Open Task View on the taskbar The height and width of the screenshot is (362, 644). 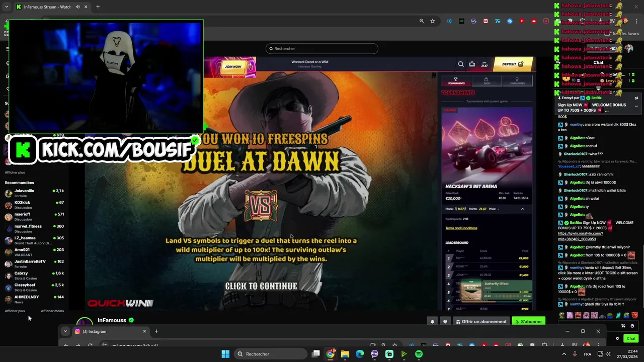point(315,354)
